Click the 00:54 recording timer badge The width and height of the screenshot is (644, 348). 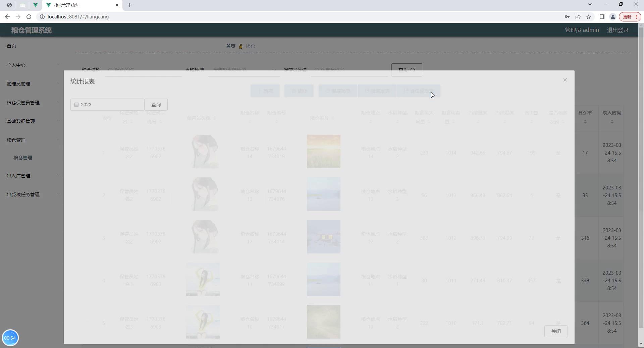(x=10, y=338)
